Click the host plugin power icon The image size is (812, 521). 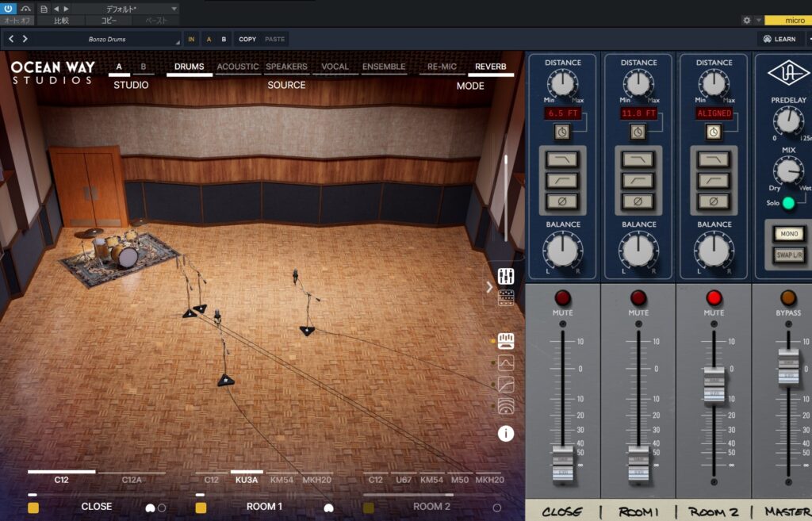click(x=10, y=8)
